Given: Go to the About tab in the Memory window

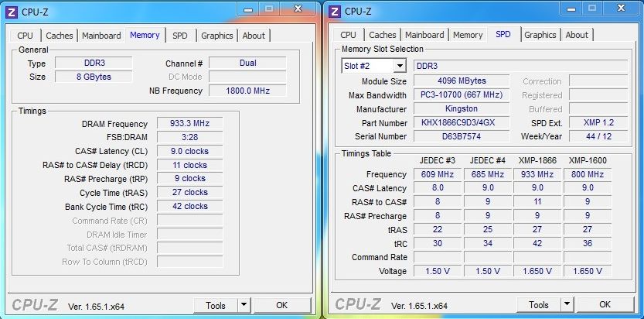Looking at the screenshot, I should 254,36.
